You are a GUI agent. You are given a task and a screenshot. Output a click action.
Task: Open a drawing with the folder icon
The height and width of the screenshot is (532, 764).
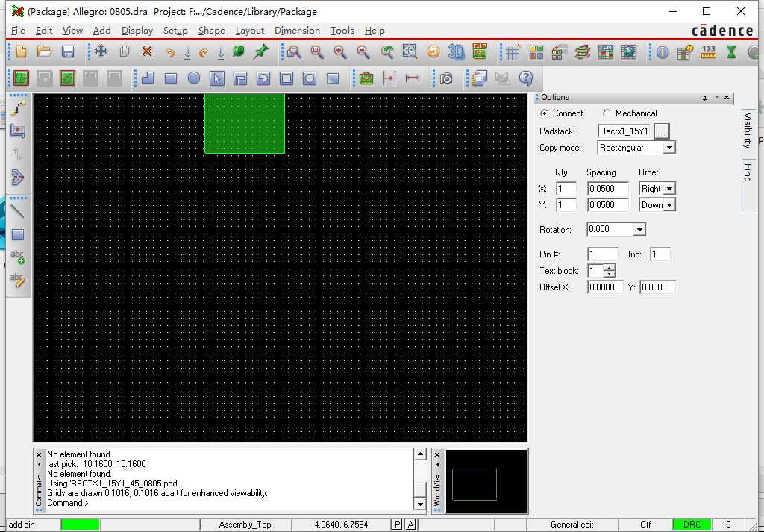coord(44,51)
